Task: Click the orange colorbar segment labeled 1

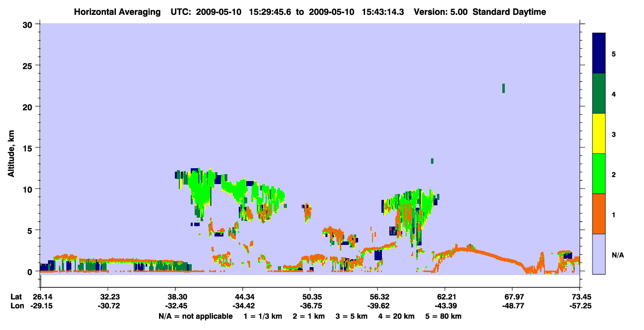Action: [x=599, y=214]
